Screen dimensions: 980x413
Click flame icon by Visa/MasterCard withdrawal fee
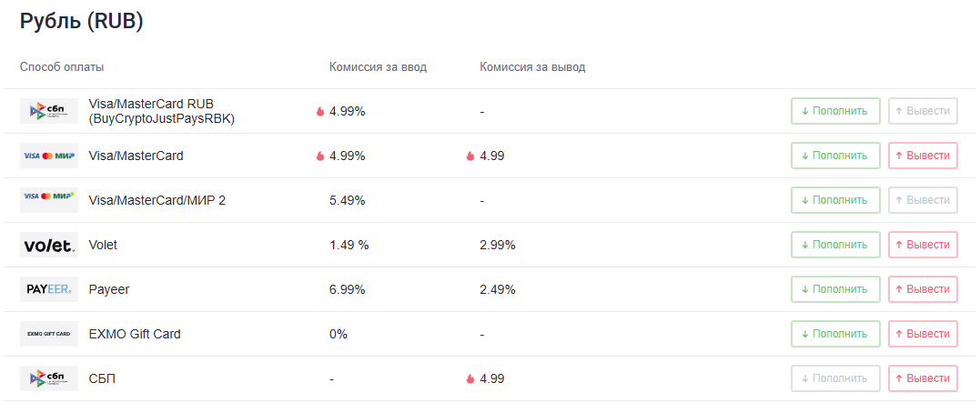(470, 156)
